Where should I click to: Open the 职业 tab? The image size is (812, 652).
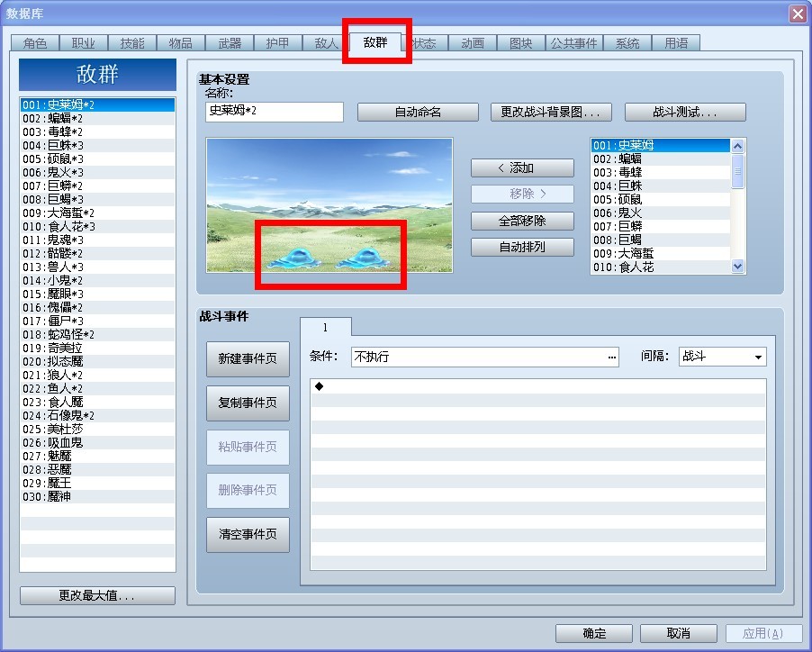pyautogui.click(x=84, y=43)
